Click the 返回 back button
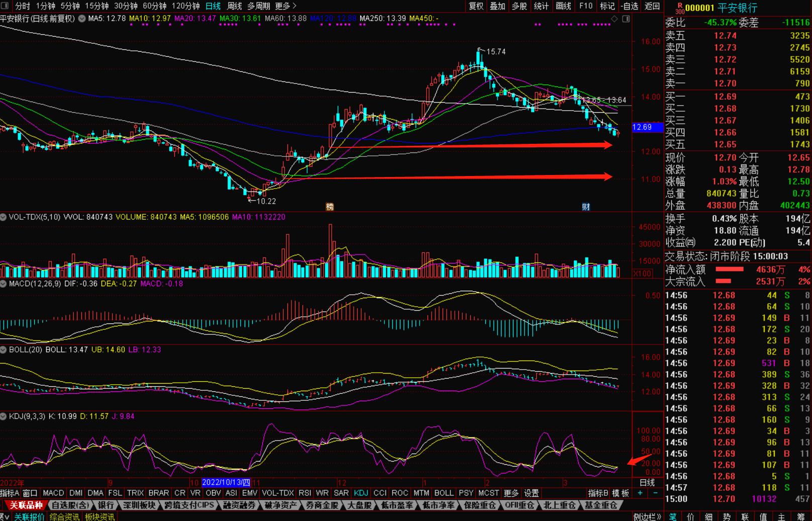 652,6
